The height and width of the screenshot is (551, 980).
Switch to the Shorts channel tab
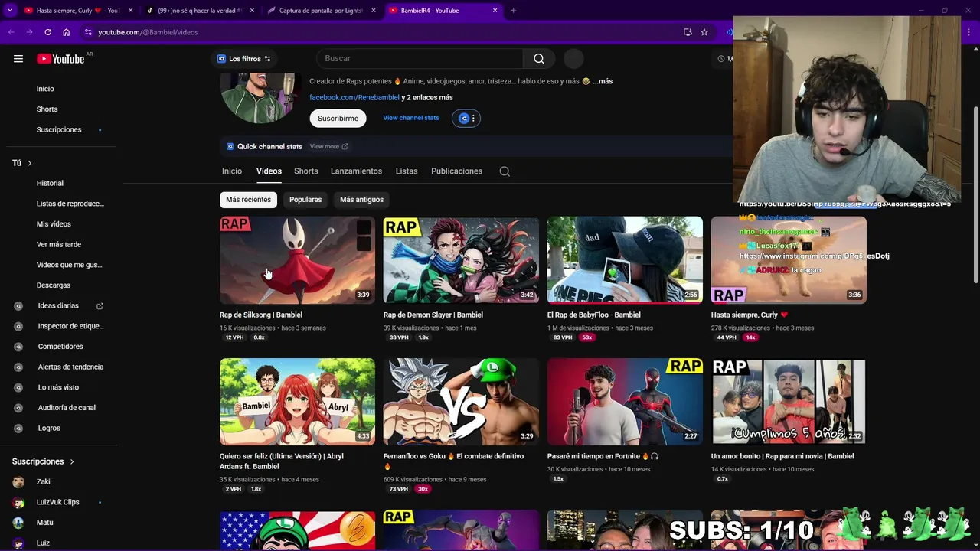[306, 171]
